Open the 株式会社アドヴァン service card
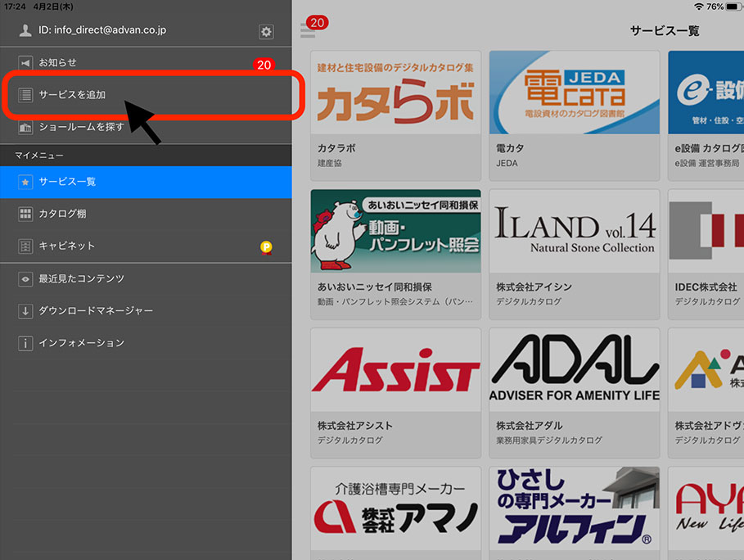 pyautogui.click(x=706, y=393)
